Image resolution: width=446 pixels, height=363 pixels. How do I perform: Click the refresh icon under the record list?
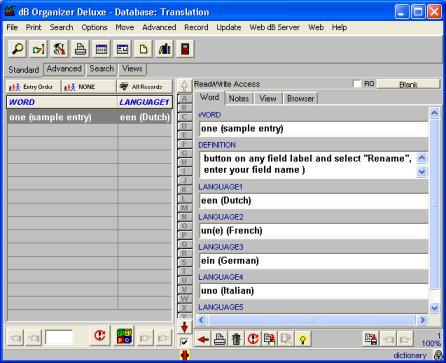click(100, 335)
